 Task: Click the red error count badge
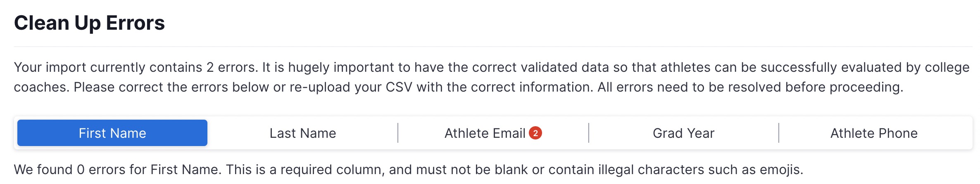(x=535, y=133)
